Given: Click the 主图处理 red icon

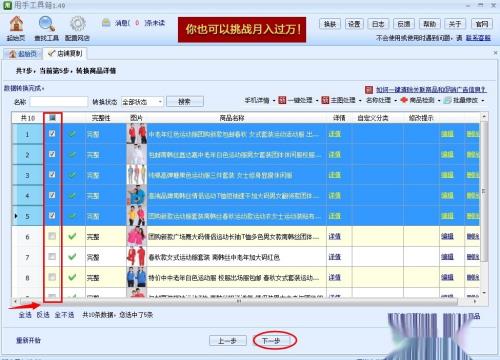Looking at the screenshot, I should pos(325,100).
